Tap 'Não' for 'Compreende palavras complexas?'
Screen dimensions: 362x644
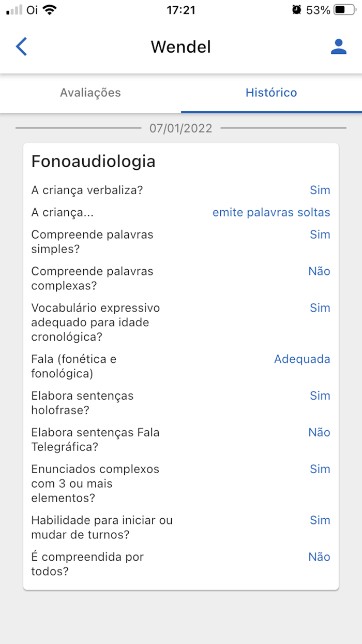click(x=320, y=271)
